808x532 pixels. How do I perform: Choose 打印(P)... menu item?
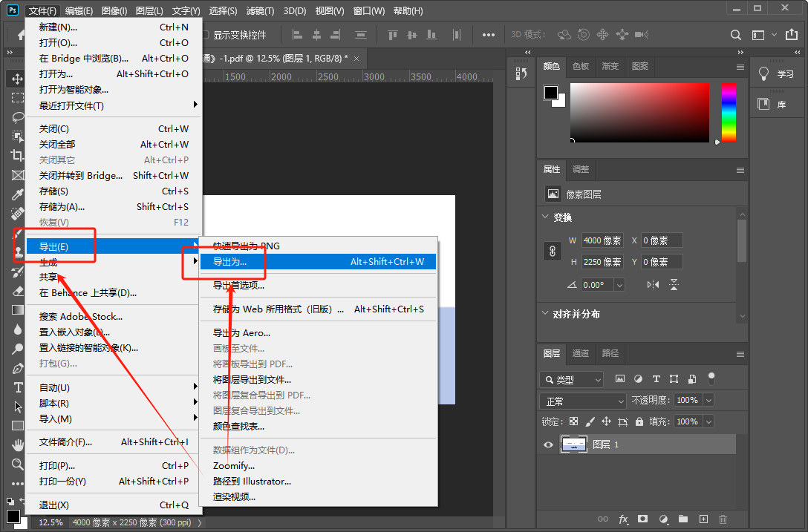point(114,465)
